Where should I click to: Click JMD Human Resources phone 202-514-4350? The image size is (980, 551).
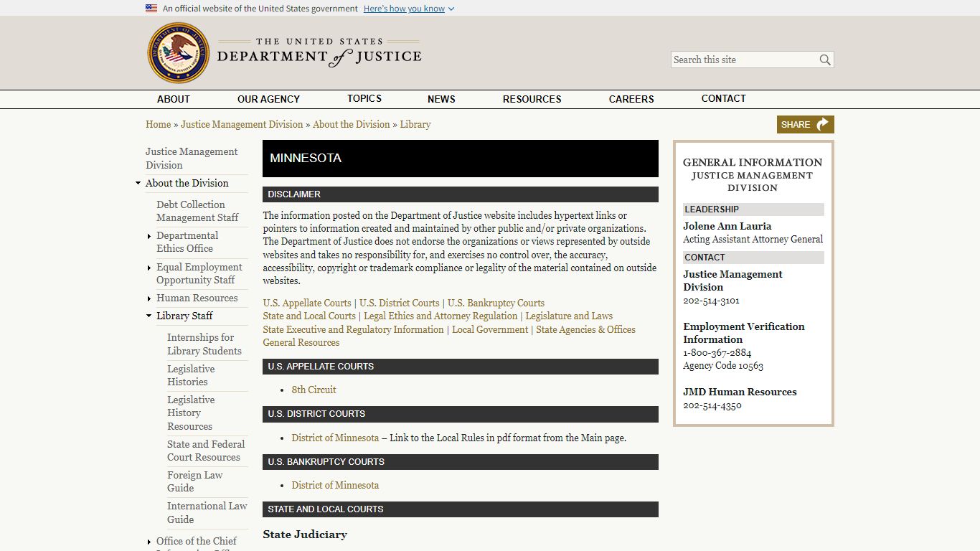coord(712,405)
